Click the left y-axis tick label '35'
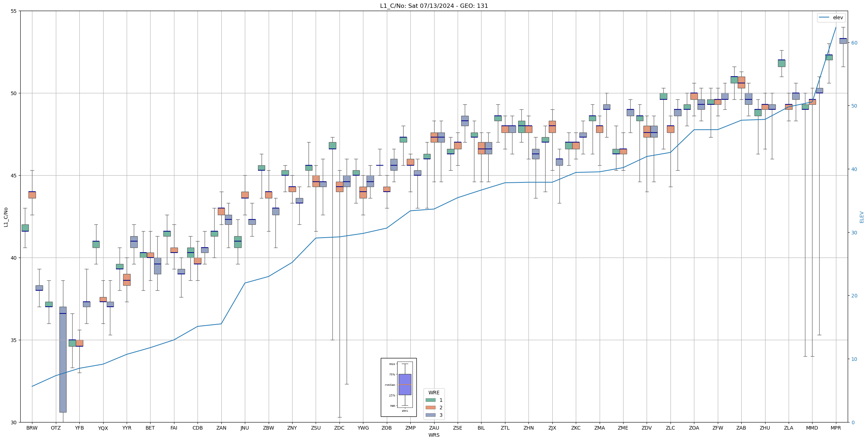The image size is (868, 441). (14, 340)
